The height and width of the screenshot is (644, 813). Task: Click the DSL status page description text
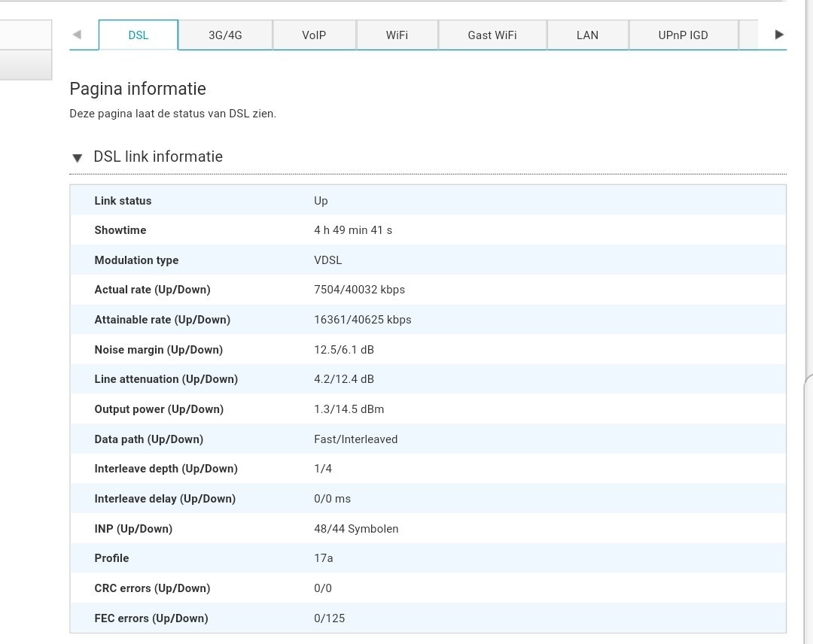pos(172,114)
